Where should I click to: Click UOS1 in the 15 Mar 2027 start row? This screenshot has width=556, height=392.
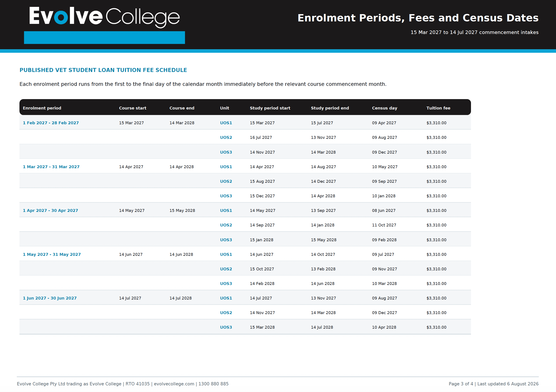(x=226, y=123)
